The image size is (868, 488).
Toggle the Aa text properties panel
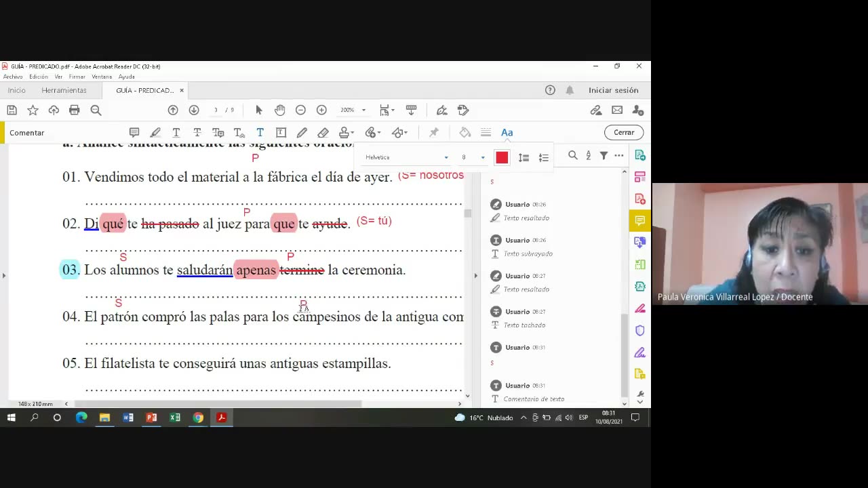[507, 132]
